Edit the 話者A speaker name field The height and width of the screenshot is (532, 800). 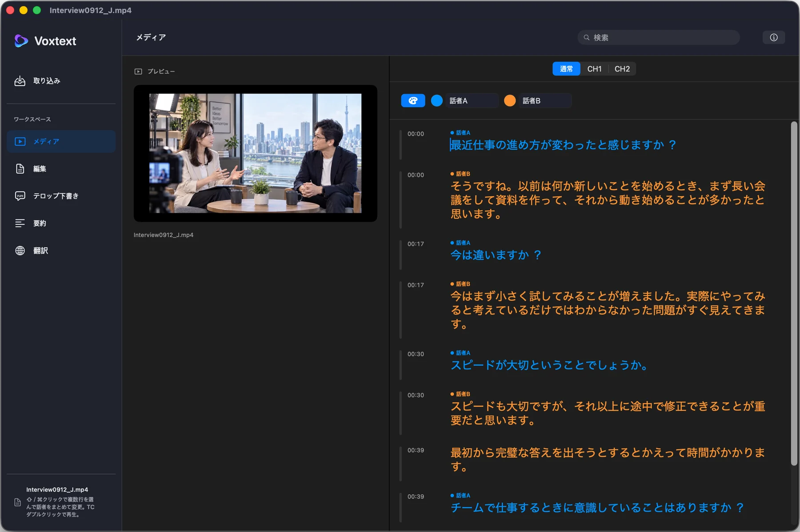[x=472, y=101]
